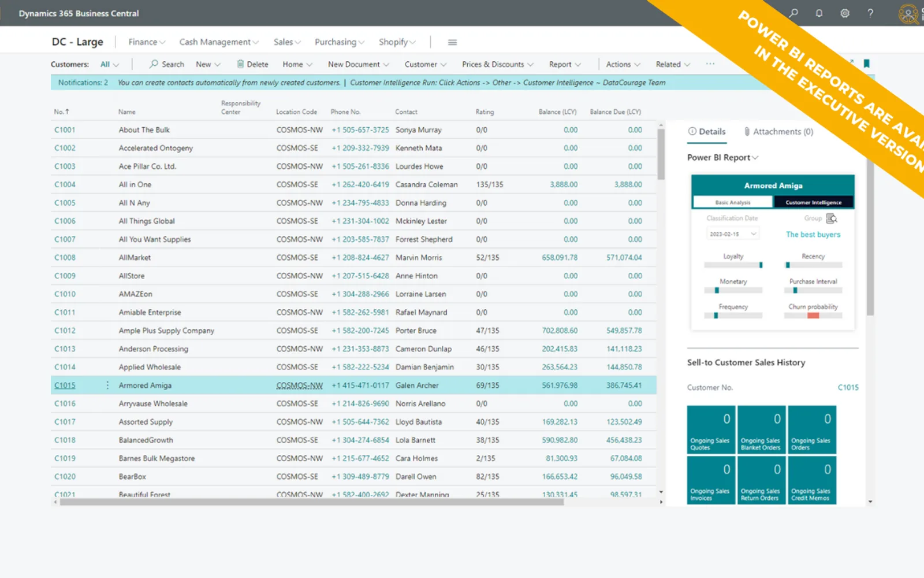924x578 pixels.
Task: Expand the Shopify menu
Action: 397,42
